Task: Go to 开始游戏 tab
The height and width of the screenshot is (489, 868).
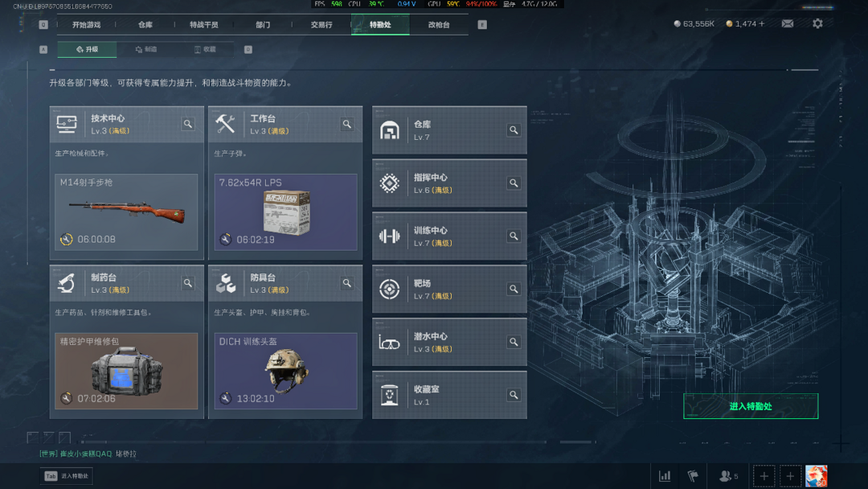Action: point(86,25)
